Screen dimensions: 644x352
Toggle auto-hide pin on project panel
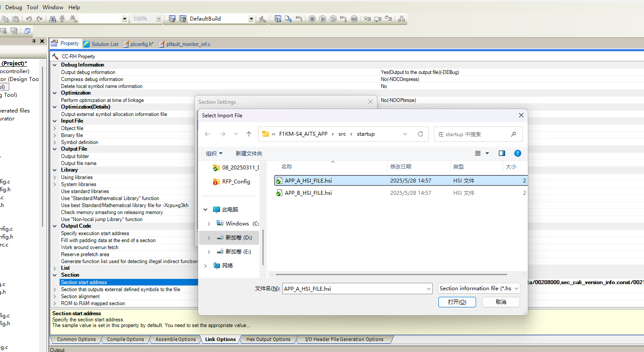coord(34,41)
